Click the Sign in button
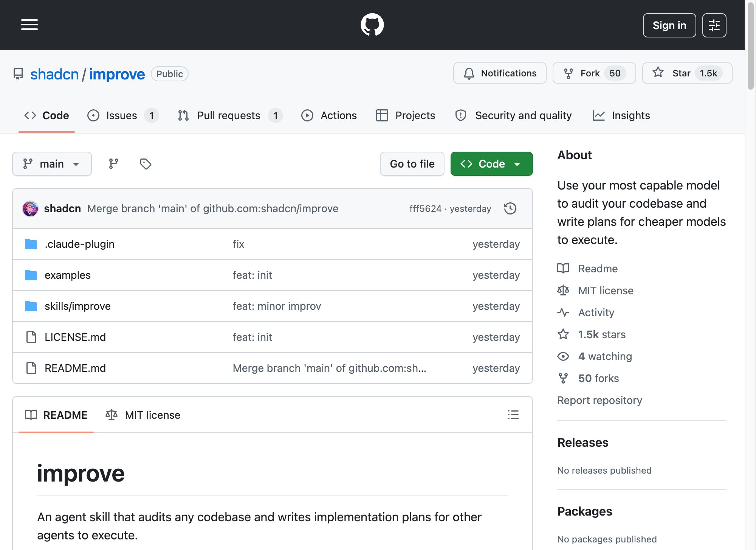Image resolution: width=756 pixels, height=550 pixels. pos(669,25)
